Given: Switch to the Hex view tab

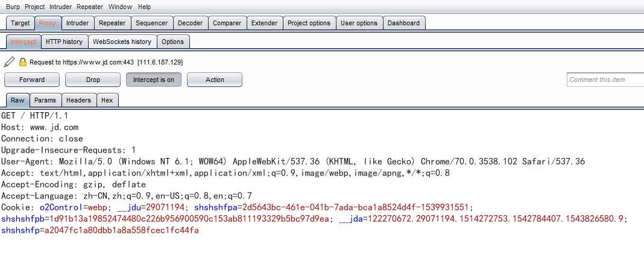Looking at the screenshot, I should click(x=107, y=100).
